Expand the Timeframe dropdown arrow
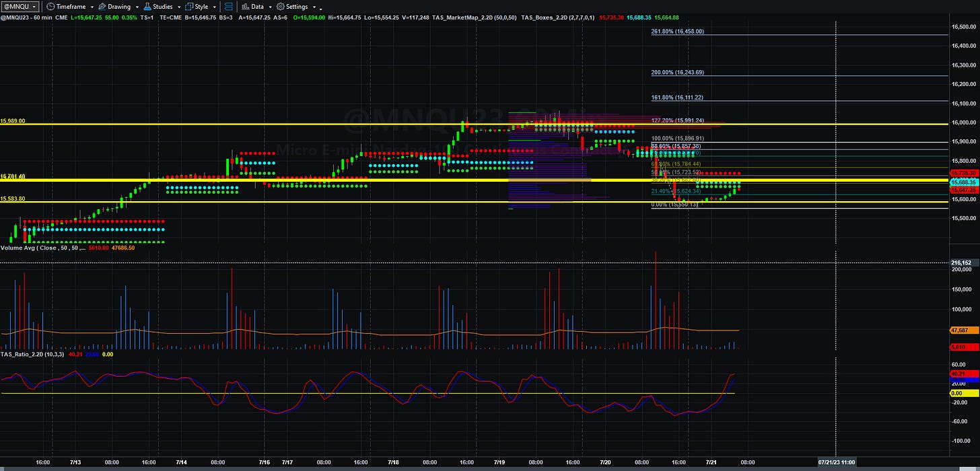 92,7
